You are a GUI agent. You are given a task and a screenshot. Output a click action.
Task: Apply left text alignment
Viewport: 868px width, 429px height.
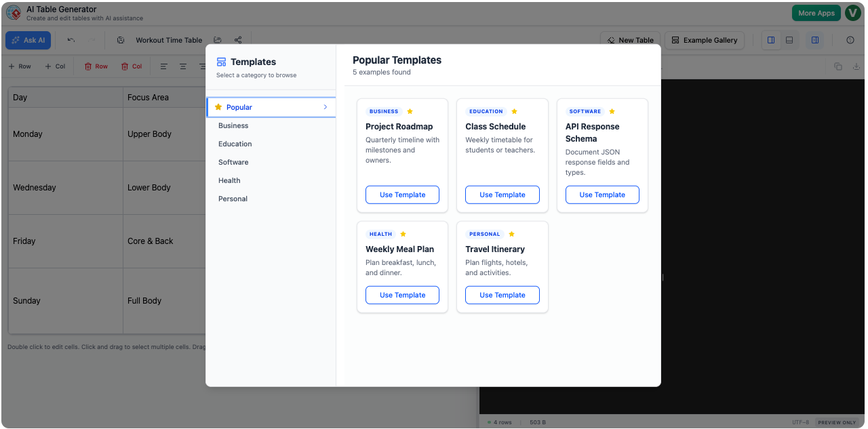163,66
